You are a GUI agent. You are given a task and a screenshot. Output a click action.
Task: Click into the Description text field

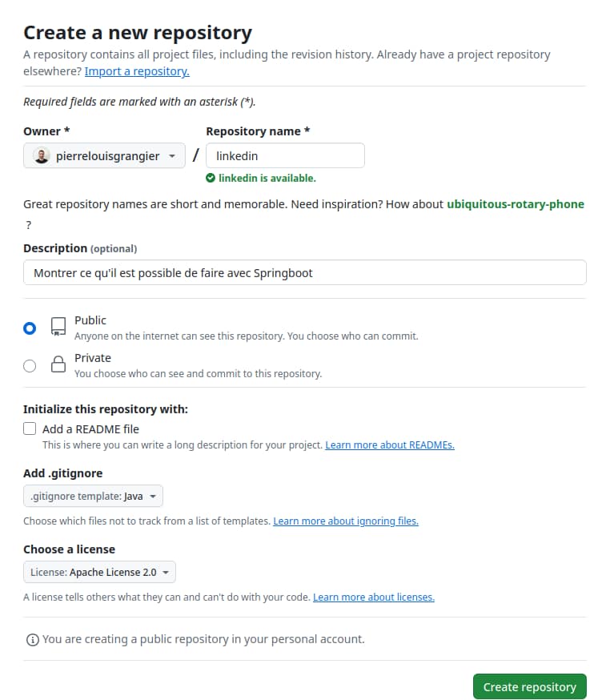click(x=304, y=273)
